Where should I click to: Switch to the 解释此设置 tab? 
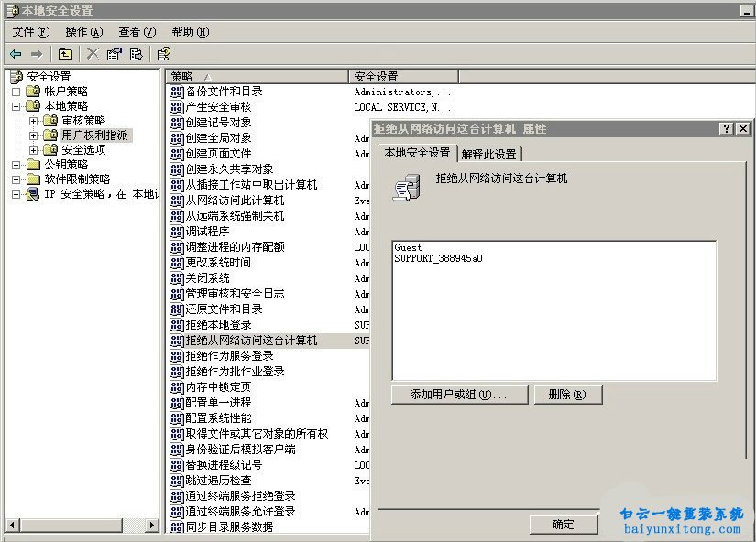(x=489, y=154)
